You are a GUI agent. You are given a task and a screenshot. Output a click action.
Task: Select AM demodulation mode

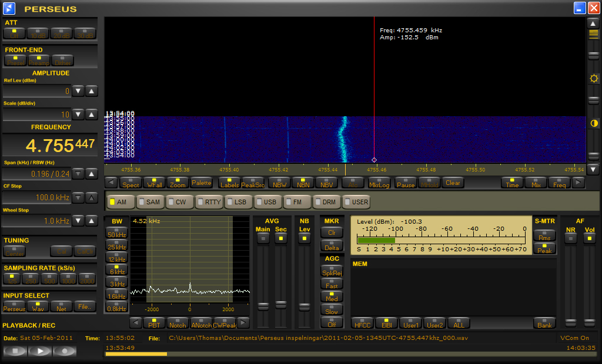pyautogui.click(x=121, y=202)
